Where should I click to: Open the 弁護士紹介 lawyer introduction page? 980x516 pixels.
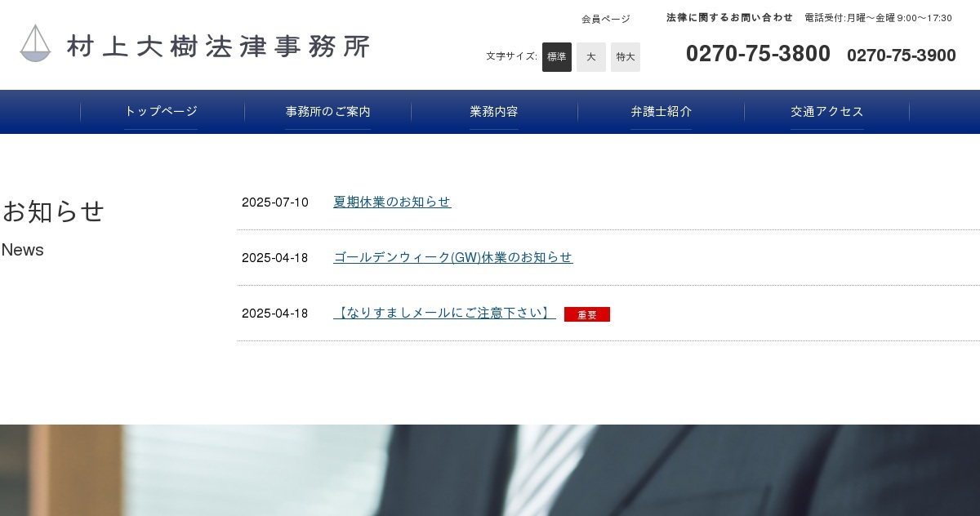(x=660, y=111)
